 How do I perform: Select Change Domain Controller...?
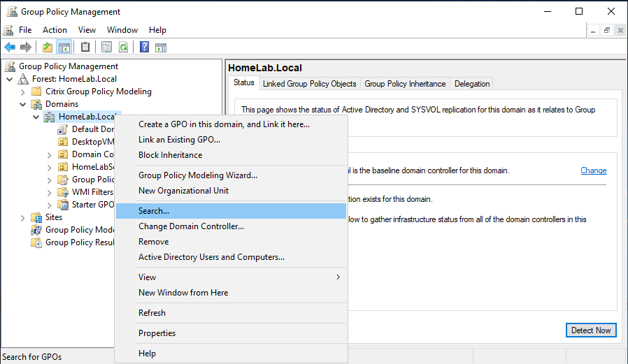[x=231, y=226]
